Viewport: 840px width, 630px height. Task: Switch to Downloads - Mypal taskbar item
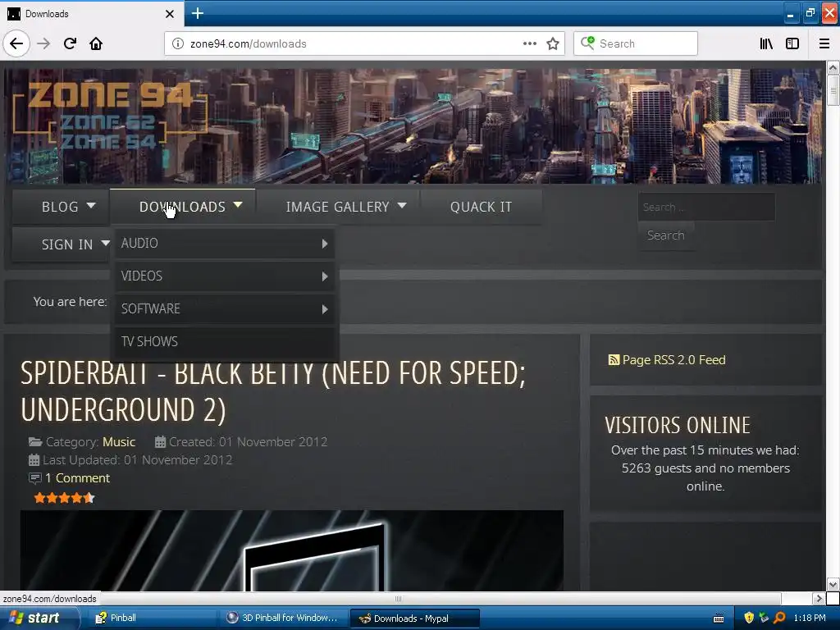click(414, 619)
